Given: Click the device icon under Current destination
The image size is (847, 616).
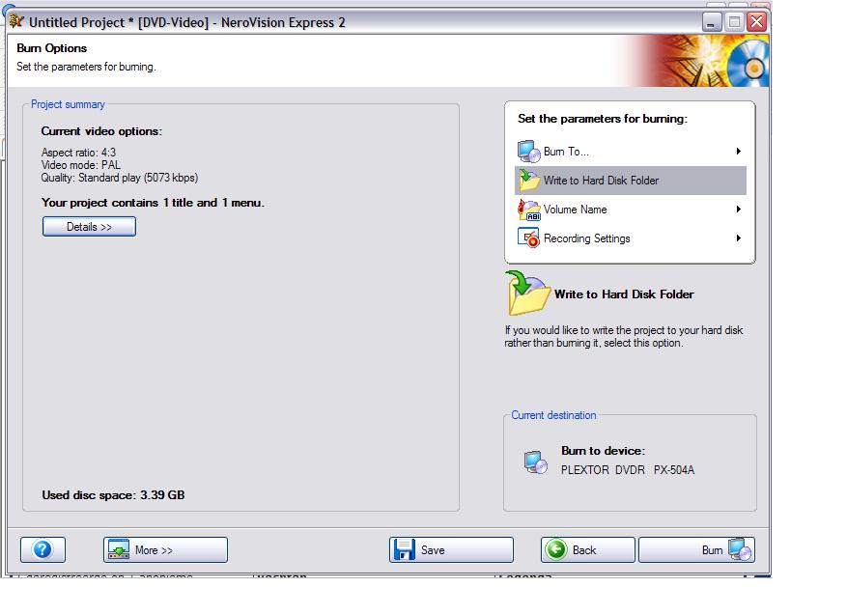Looking at the screenshot, I should click(535, 462).
